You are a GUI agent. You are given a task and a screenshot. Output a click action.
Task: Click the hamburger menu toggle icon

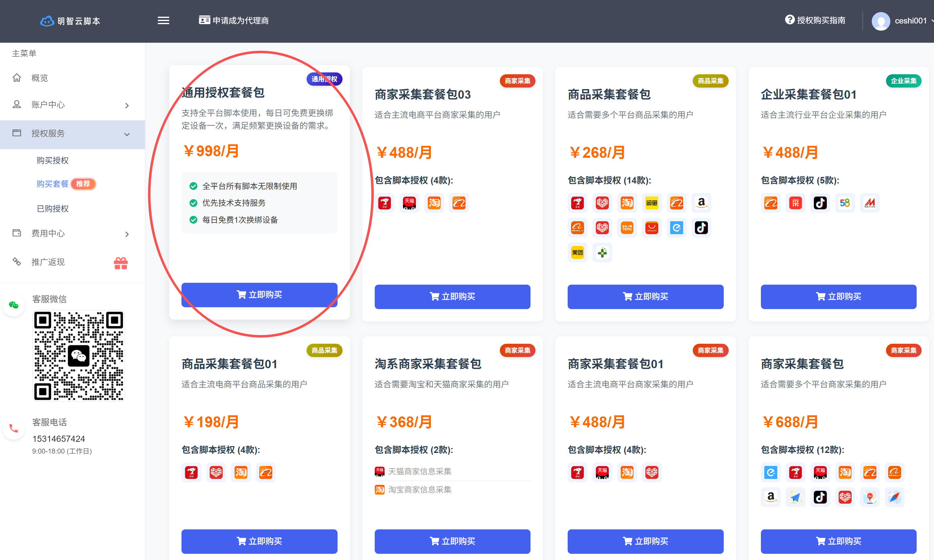point(163,20)
